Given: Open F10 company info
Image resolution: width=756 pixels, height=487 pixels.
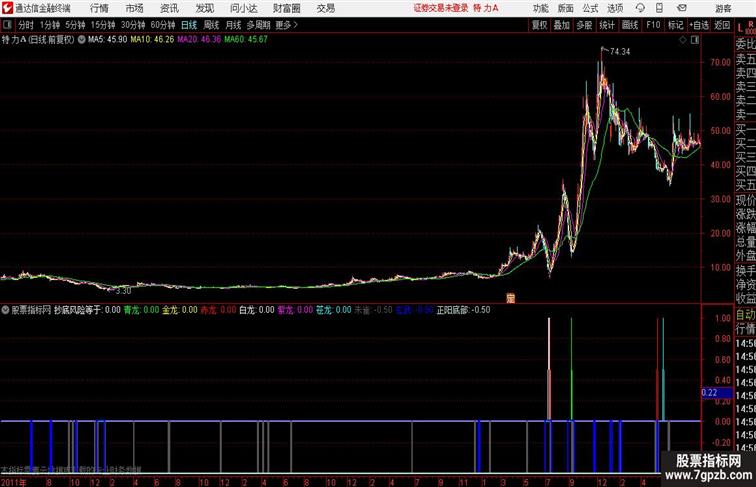Looking at the screenshot, I should coord(653,25).
